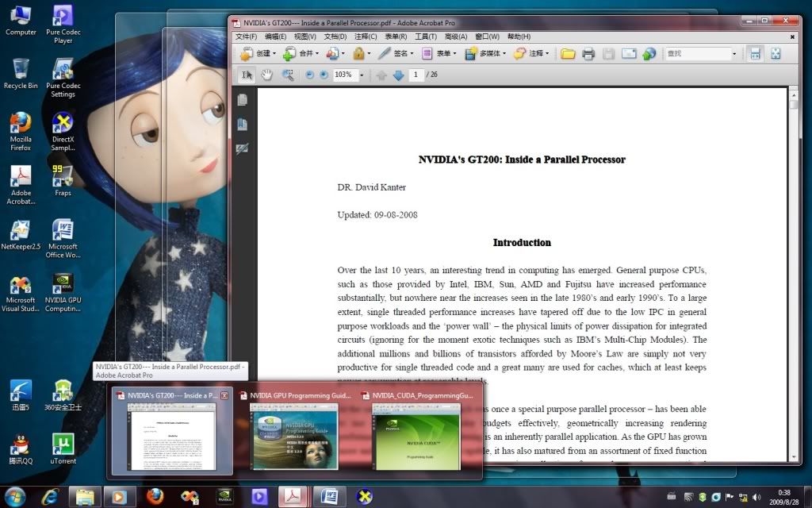Screen dimensions: 812x508
Task: Click the Email envelope icon in toolbar
Action: (629, 54)
